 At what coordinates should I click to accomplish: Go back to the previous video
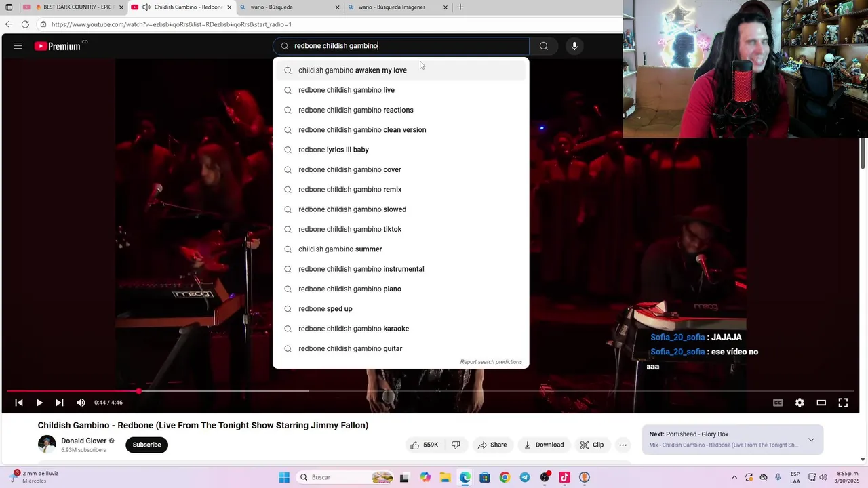19,403
